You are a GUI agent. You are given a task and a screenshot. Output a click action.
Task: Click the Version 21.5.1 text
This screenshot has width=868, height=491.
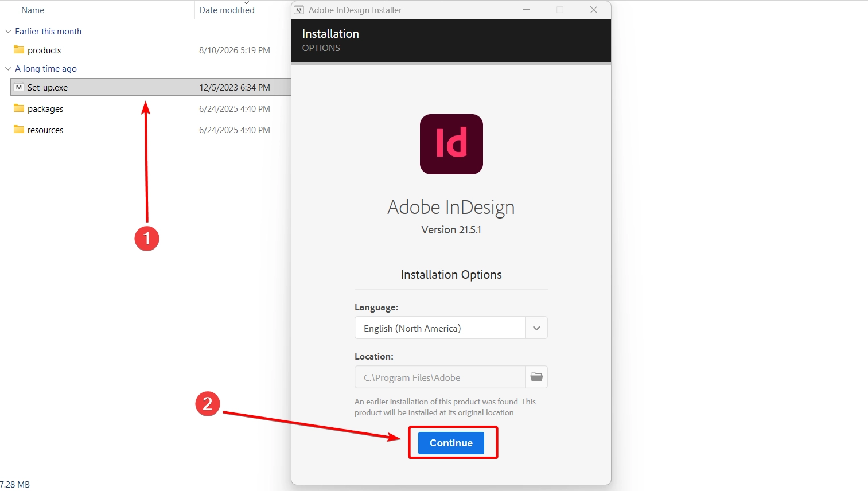451,229
